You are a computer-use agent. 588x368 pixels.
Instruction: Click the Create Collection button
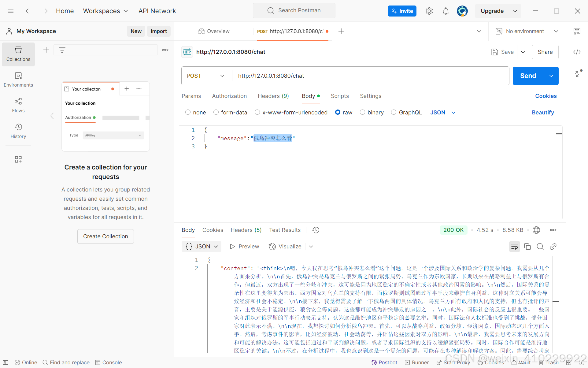point(105,236)
